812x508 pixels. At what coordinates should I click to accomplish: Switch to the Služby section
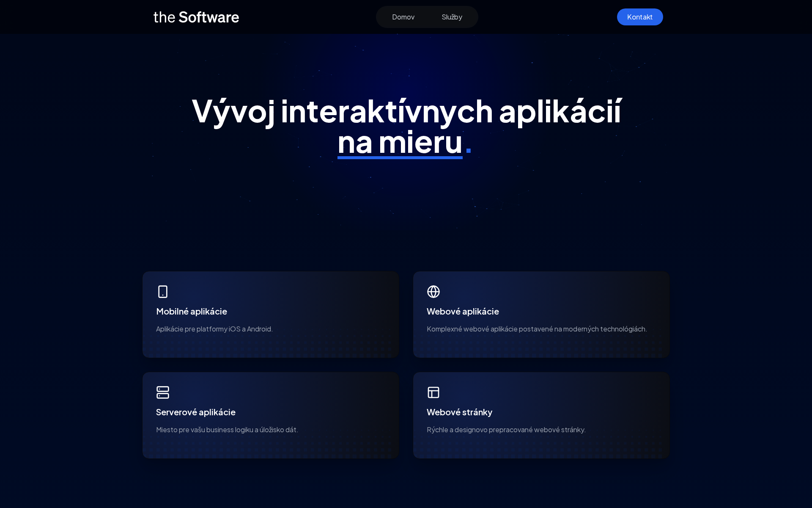point(452,17)
